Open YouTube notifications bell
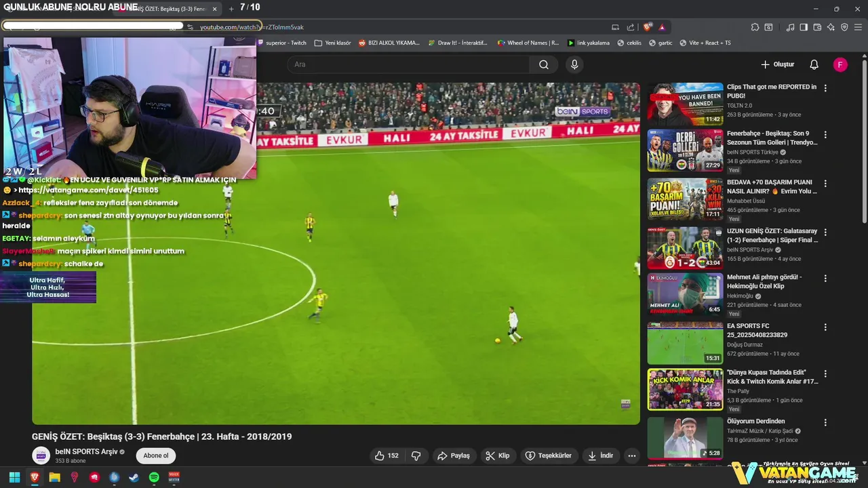 [814, 64]
